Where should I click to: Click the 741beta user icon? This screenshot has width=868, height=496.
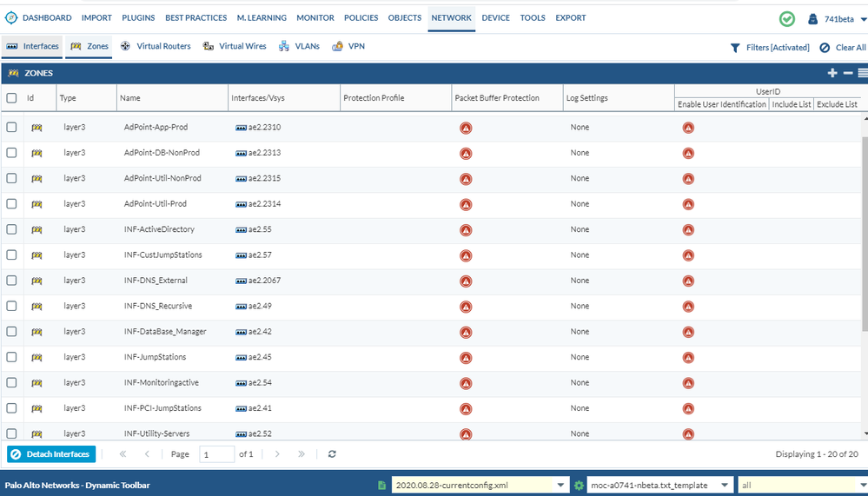pos(813,19)
